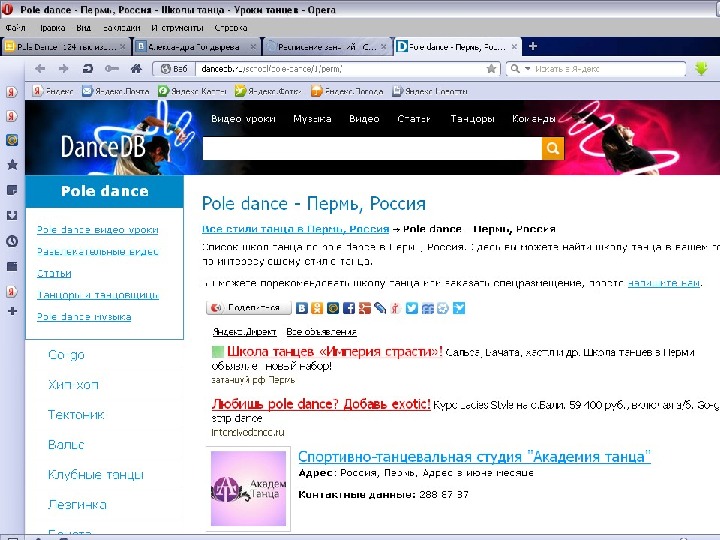
Task: Share the page on Twitter
Action: tap(412, 308)
